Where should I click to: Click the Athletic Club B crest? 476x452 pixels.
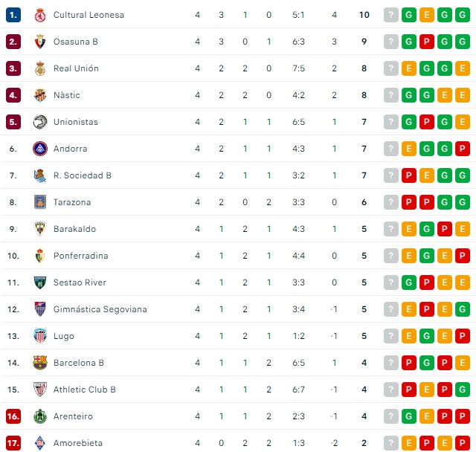click(40, 390)
